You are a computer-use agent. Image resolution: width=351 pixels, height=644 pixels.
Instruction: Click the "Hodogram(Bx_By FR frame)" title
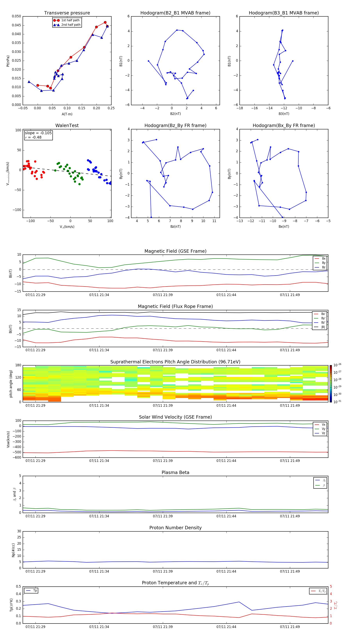click(284, 125)
